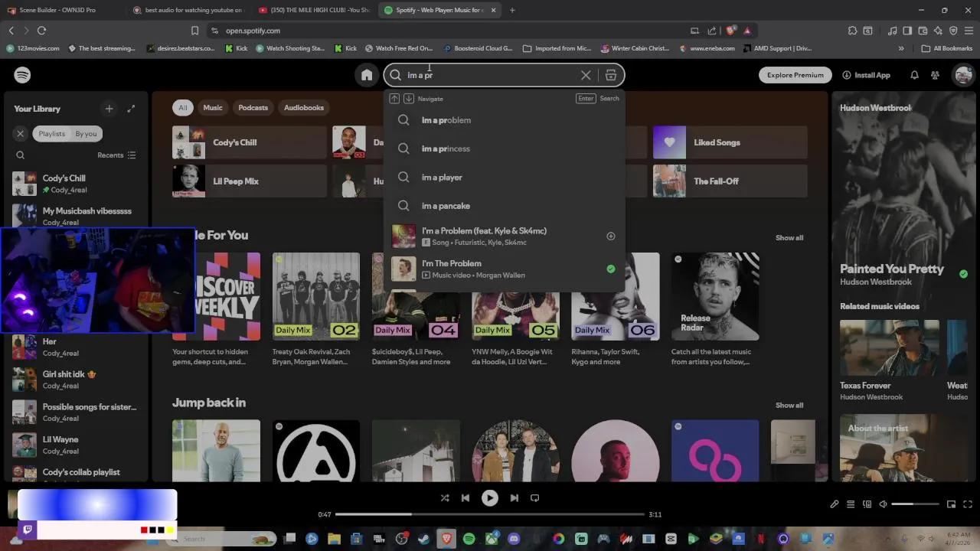
Task: Open The Fall-Off shortcut tile
Action: point(730,181)
